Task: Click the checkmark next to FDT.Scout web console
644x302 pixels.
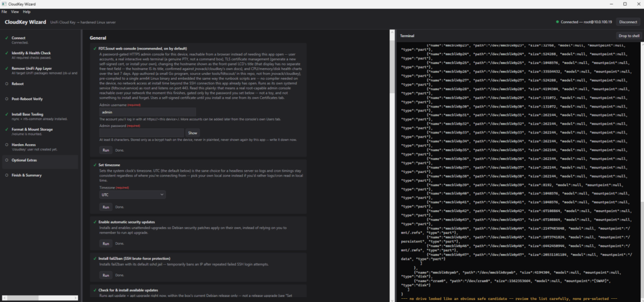Action: pyautogui.click(x=95, y=48)
